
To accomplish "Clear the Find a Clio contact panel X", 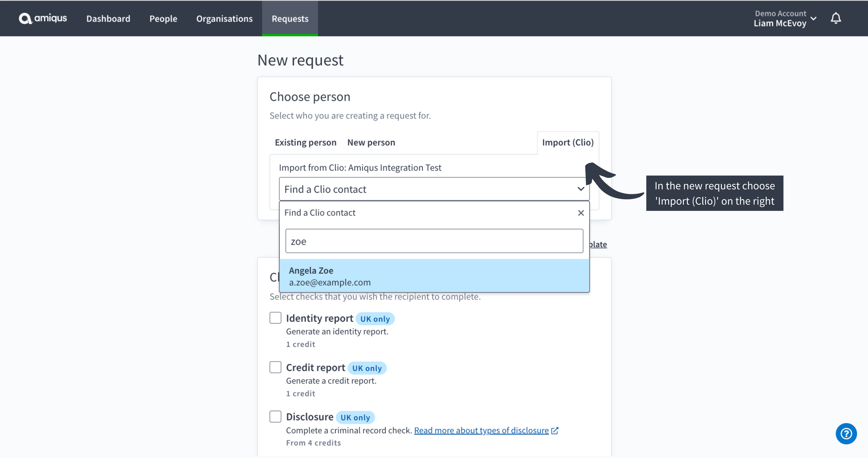I will (581, 213).
